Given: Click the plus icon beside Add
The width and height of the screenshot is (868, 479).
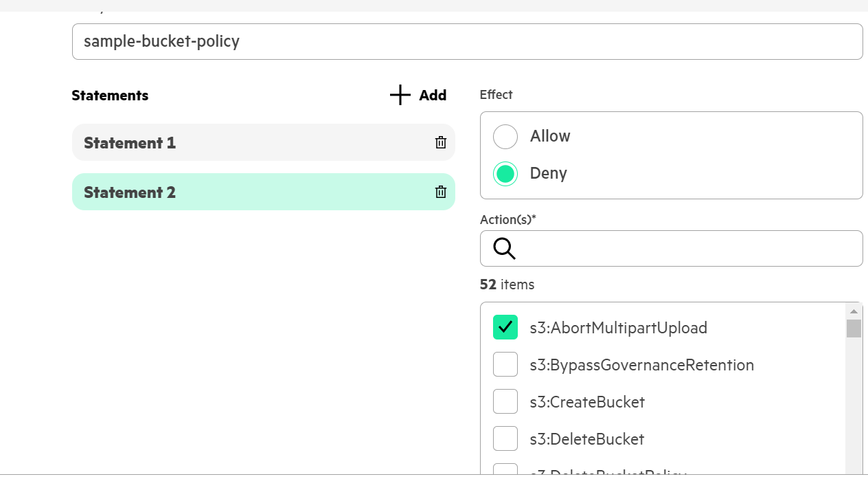Looking at the screenshot, I should pyautogui.click(x=400, y=96).
